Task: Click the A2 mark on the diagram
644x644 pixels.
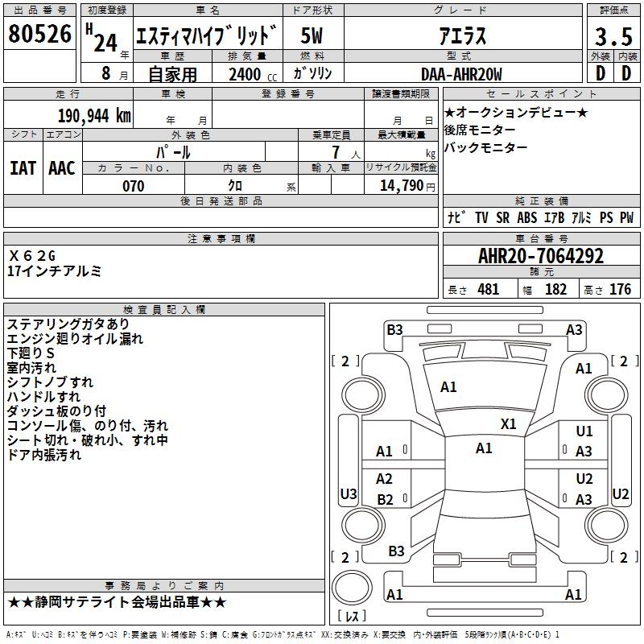Action: [x=384, y=479]
